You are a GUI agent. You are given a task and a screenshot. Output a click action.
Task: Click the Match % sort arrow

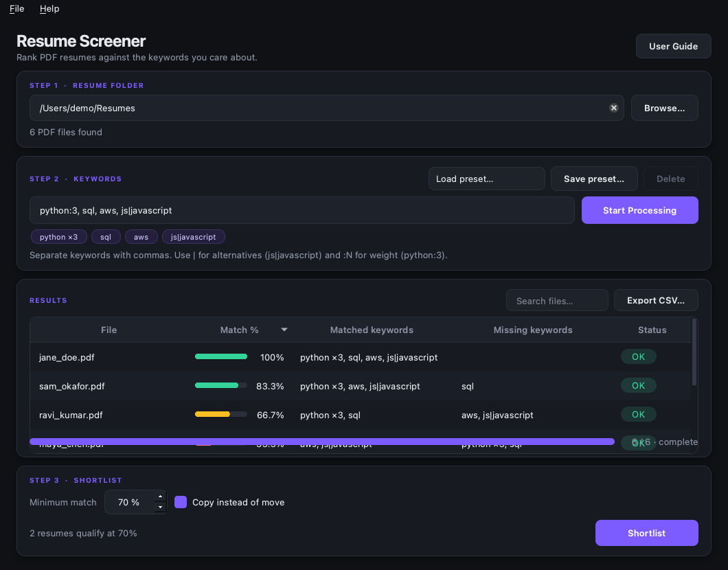point(284,330)
